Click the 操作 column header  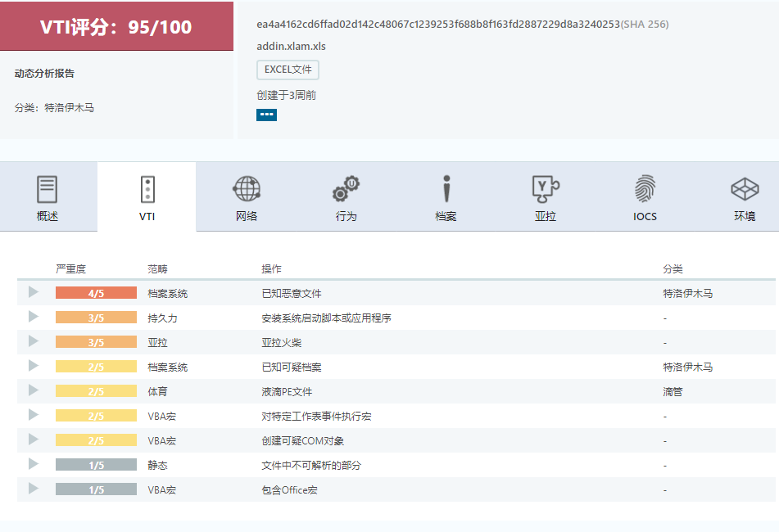coord(271,269)
